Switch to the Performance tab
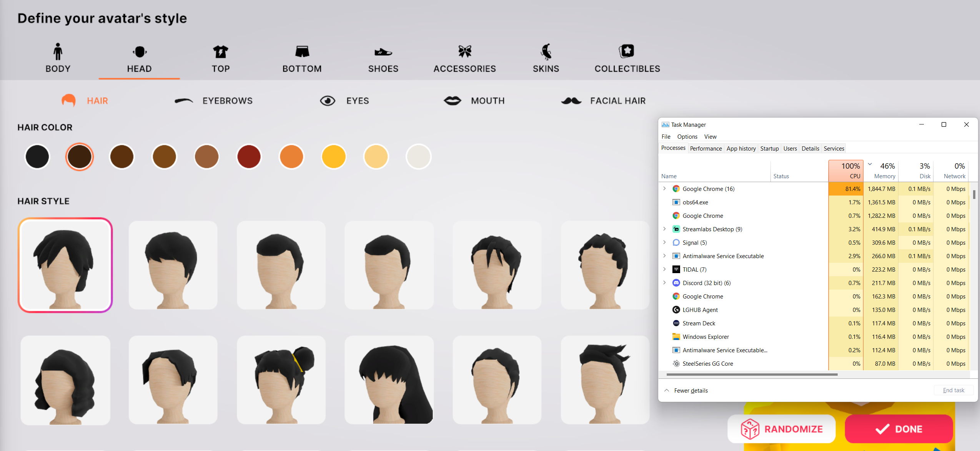980x451 pixels. [705, 148]
